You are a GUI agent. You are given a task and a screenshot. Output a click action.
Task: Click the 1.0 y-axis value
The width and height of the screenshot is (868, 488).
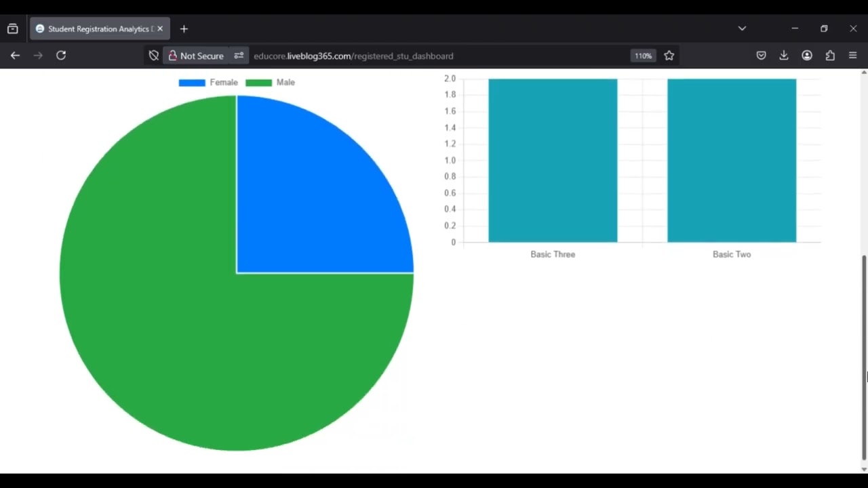450,161
